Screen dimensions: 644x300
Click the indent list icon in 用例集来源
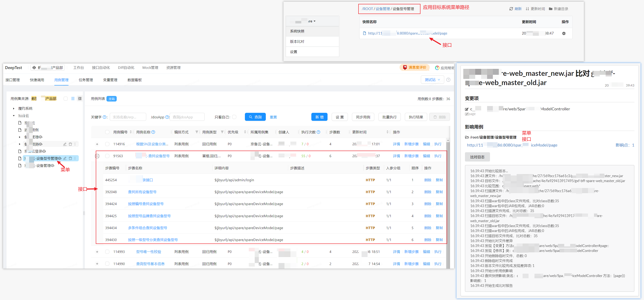tap(80, 98)
